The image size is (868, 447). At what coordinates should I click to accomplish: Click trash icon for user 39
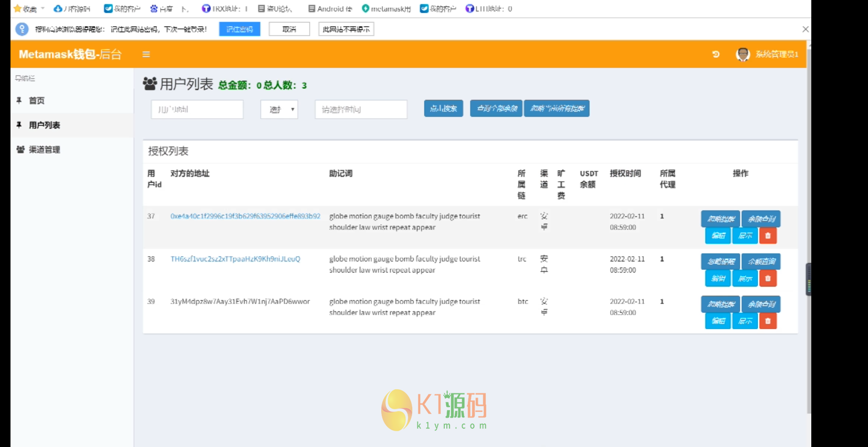coord(768,321)
